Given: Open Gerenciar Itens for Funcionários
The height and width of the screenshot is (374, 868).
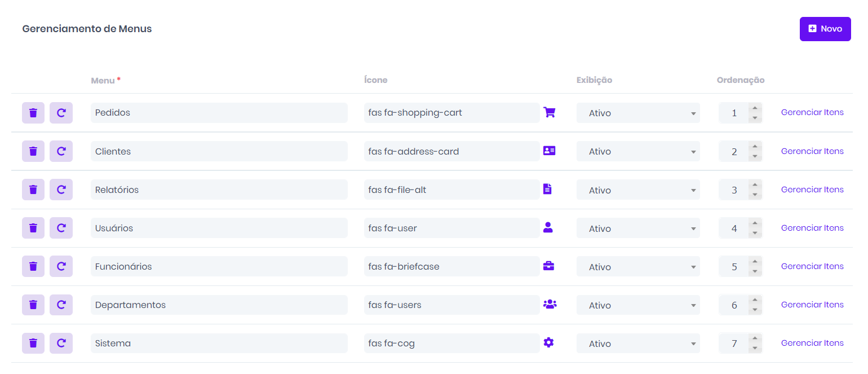Looking at the screenshot, I should click(x=812, y=266).
